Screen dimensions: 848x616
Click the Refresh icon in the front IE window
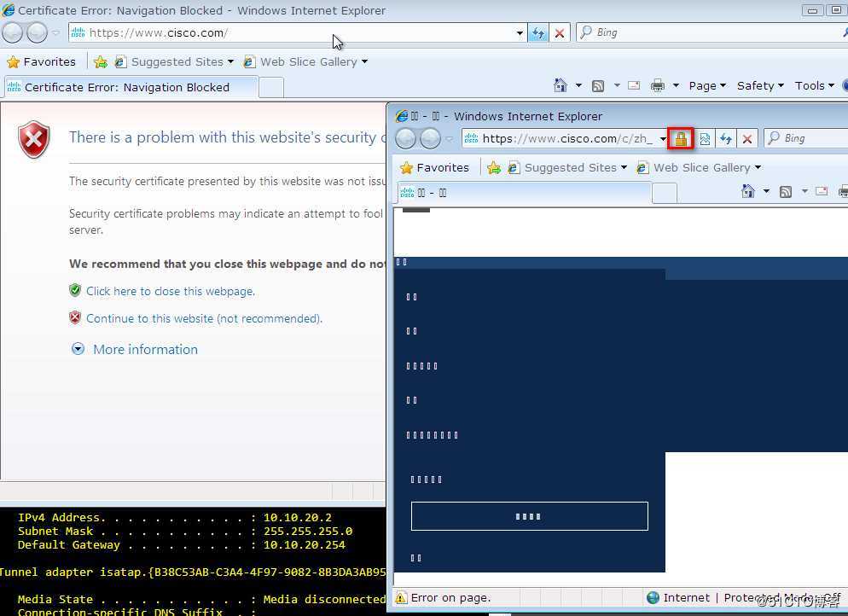tap(726, 139)
